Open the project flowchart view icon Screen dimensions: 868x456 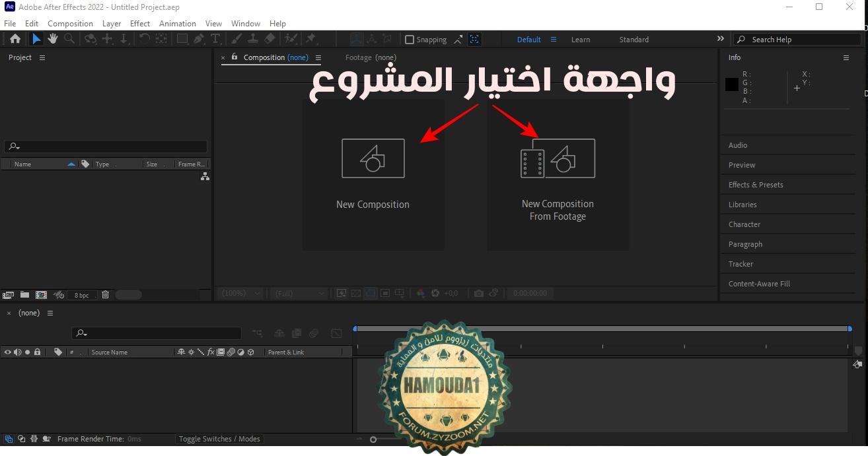click(x=205, y=177)
